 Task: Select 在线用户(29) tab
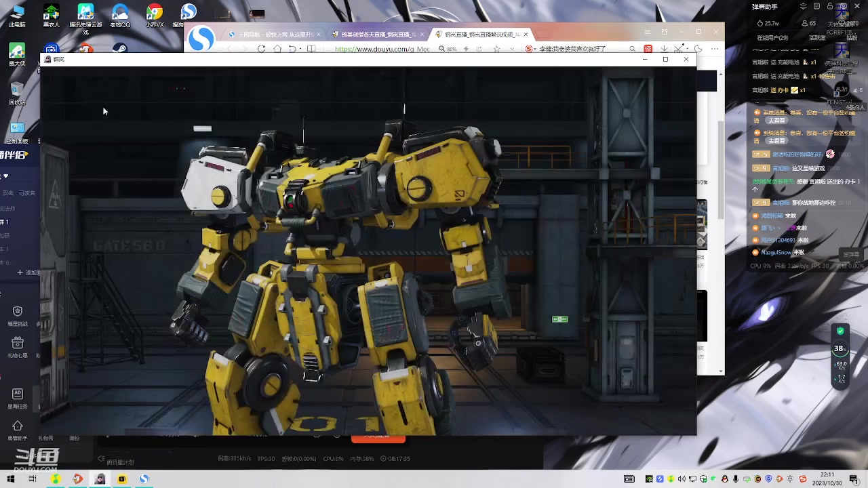pos(772,38)
